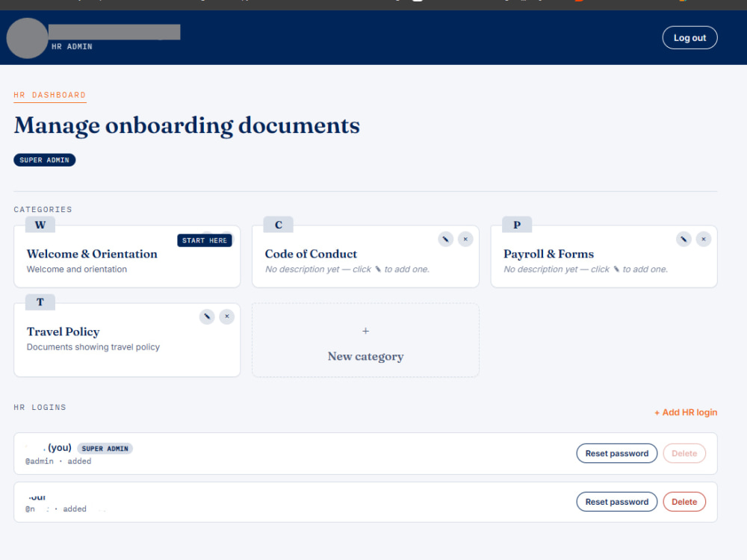
Task: Delete the Travel Policy category
Action: [227, 317]
